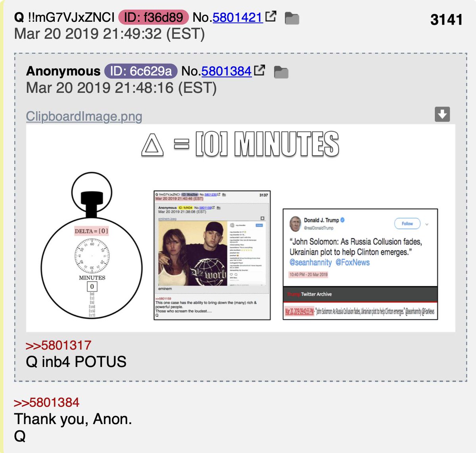The image size is (476, 453).
Task: Click the delta triangle symbol in header graphic
Action: click(152, 144)
